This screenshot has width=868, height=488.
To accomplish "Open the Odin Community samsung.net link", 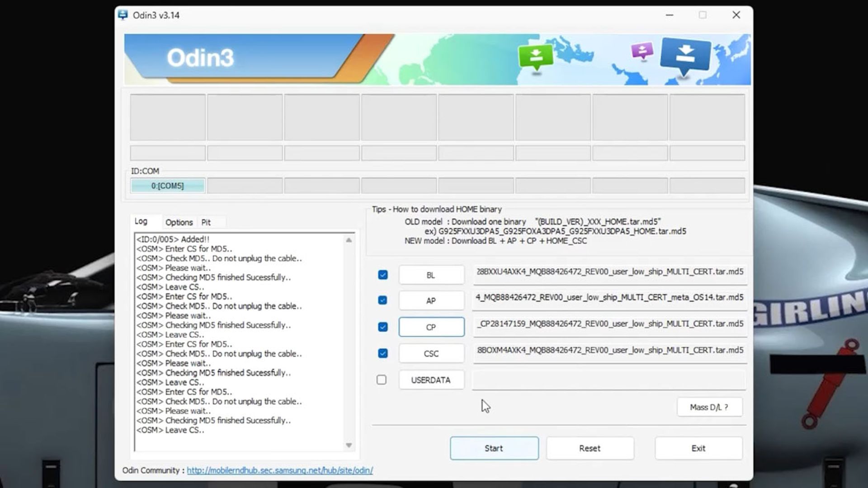I will coord(280,470).
